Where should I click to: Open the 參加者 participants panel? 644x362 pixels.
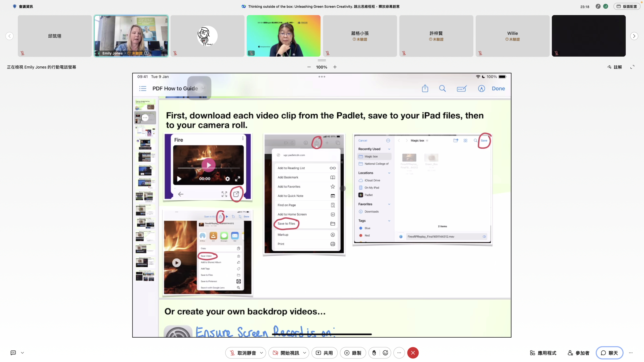click(x=579, y=353)
